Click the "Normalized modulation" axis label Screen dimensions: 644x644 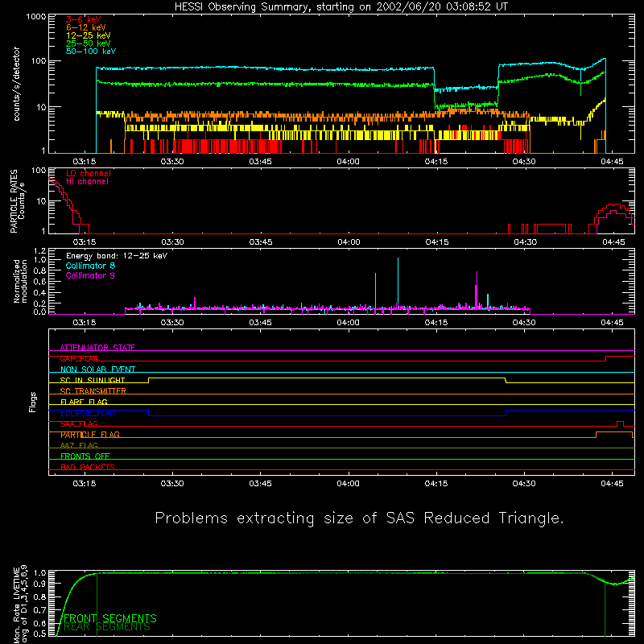coord(20,281)
